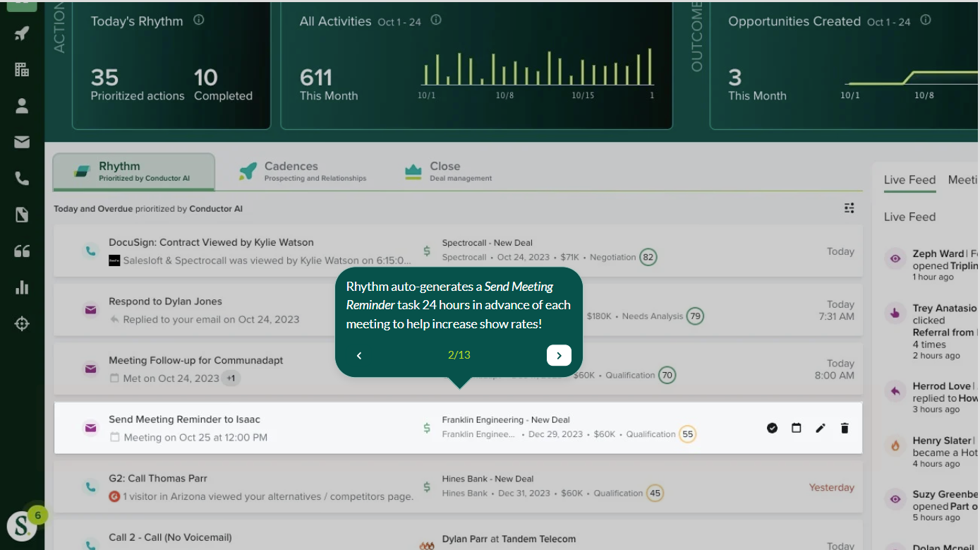The image size is (980, 550).
Task: Click email icon on Meeting Follow-up for Communadapt row
Action: [x=90, y=369]
